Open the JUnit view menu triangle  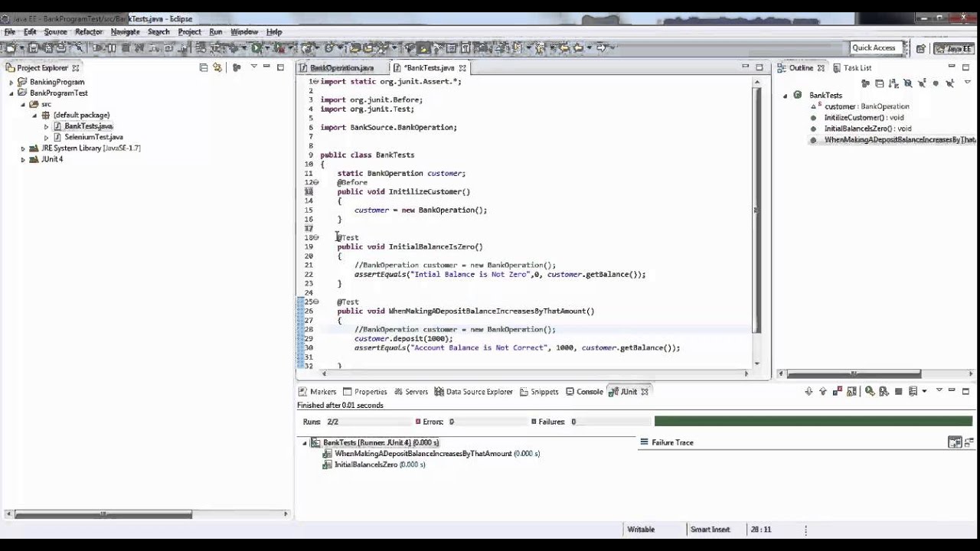[939, 390]
